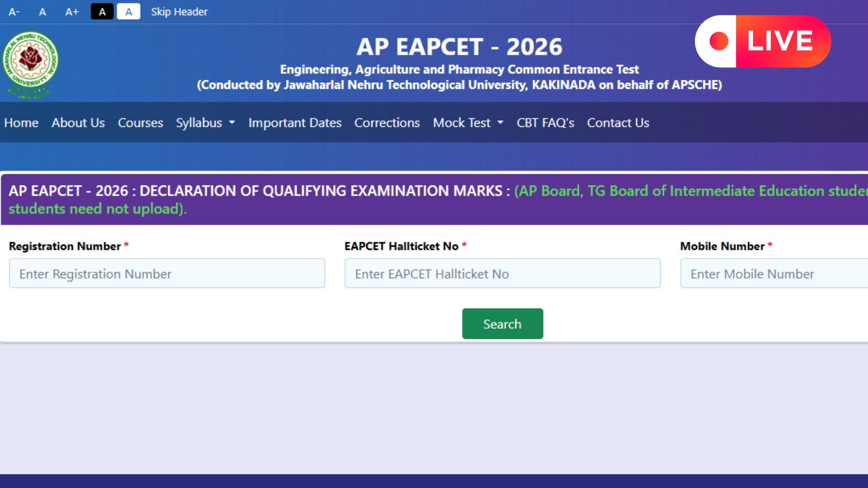Decrease font size with A- control

coord(14,11)
